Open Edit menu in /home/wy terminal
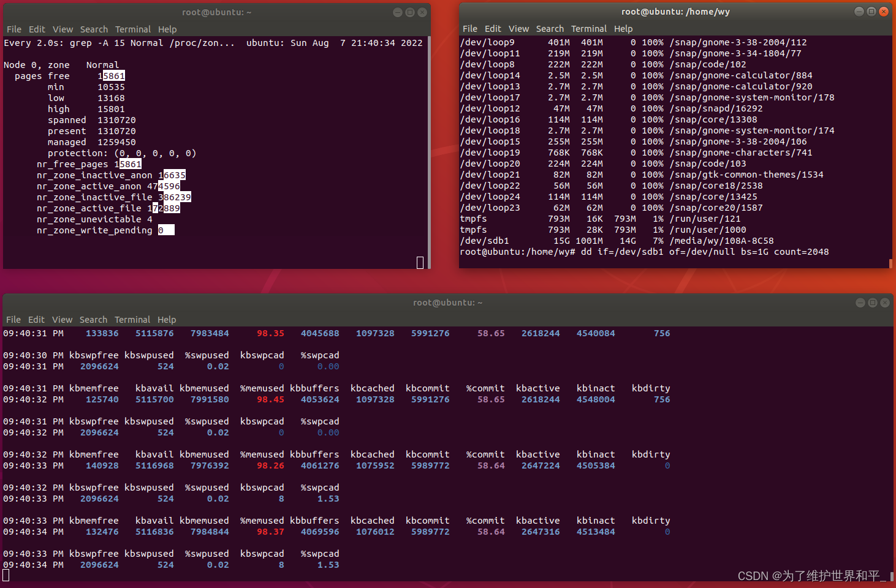The width and height of the screenshot is (896, 588). (493, 29)
